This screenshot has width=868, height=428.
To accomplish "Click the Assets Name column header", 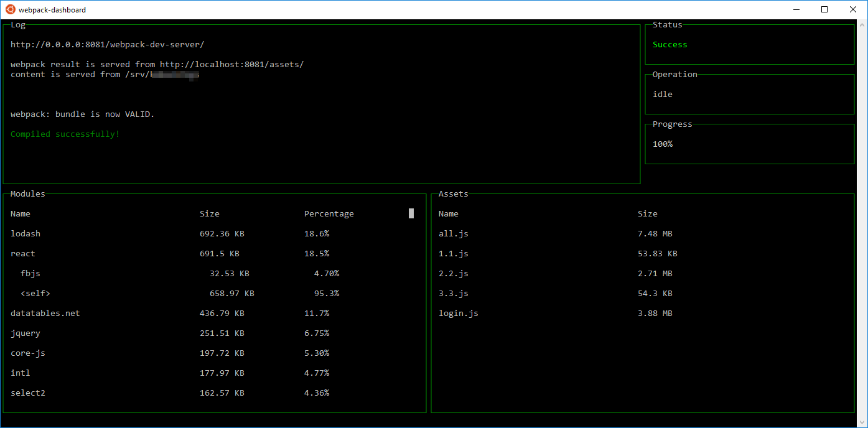I will tap(449, 214).
